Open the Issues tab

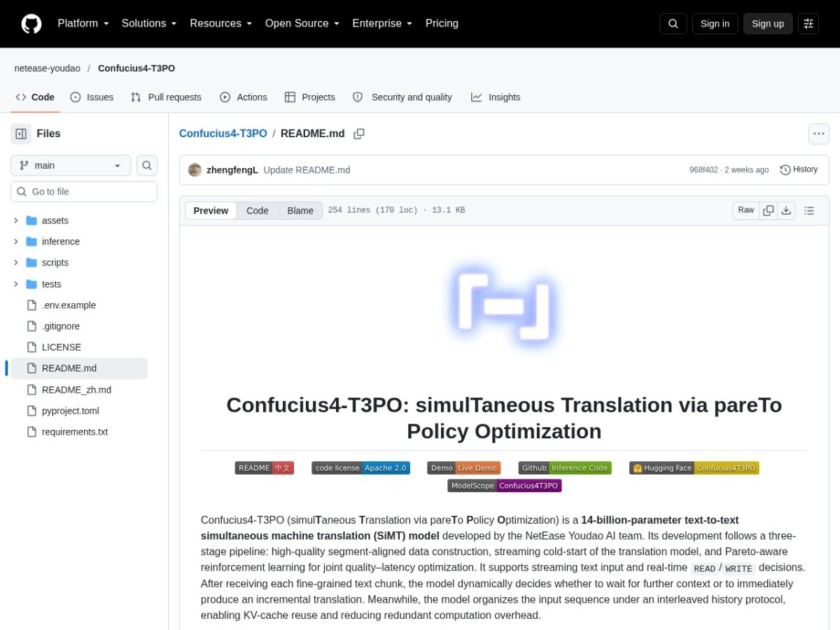[x=92, y=97]
